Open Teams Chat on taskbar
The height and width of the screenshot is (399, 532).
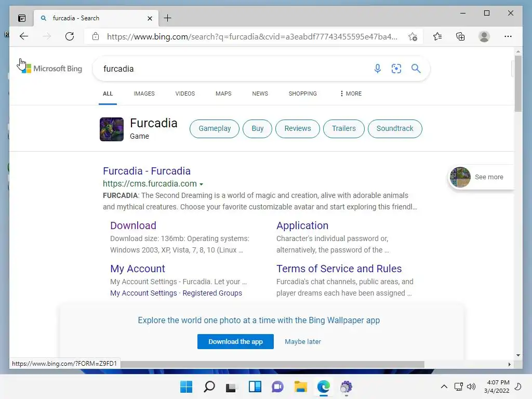[x=277, y=387]
